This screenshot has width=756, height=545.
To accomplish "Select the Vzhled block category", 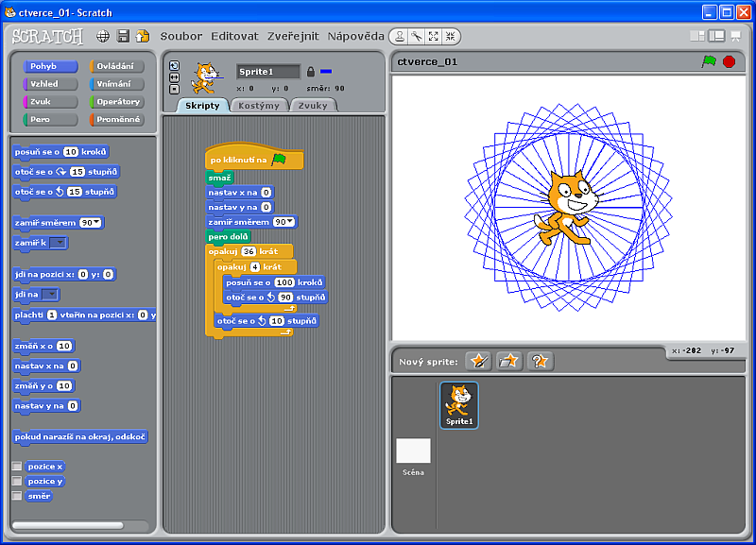I will pos(50,84).
